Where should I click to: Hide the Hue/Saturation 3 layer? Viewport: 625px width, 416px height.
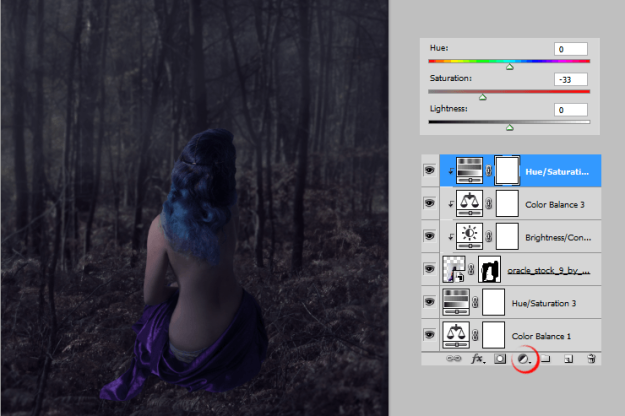click(x=429, y=302)
